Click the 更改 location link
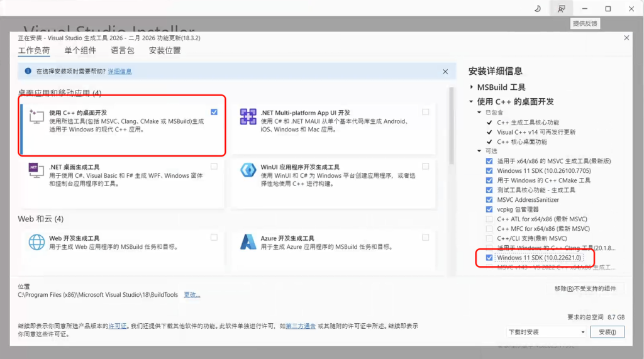 pos(192,294)
